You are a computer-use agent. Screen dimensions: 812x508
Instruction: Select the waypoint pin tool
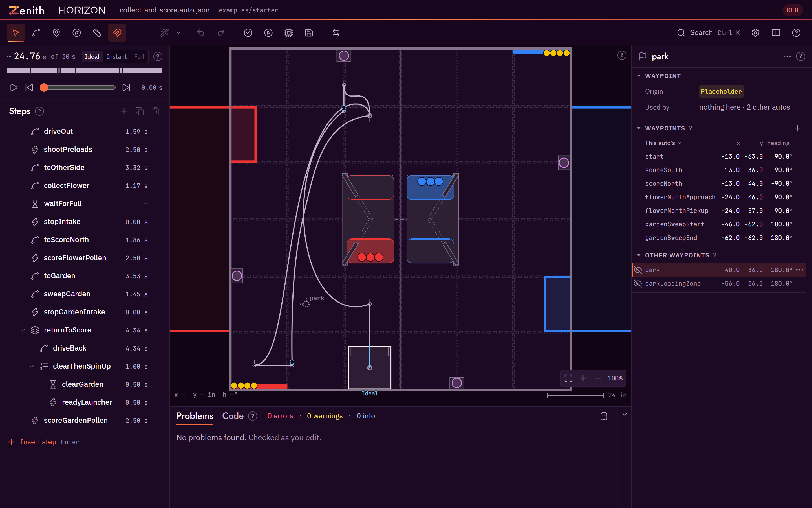tap(56, 32)
